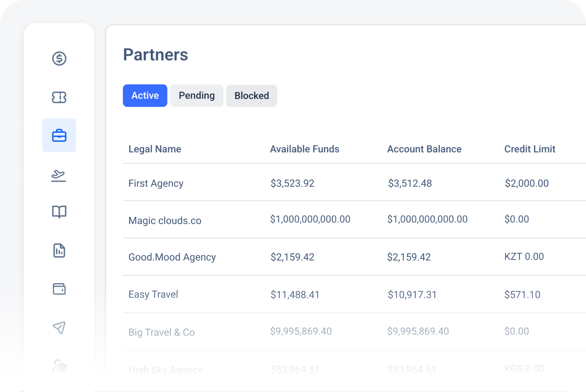Open the dollar coin finance icon
This screenshot has width=586, height=392.
click(x=59, y=58)
